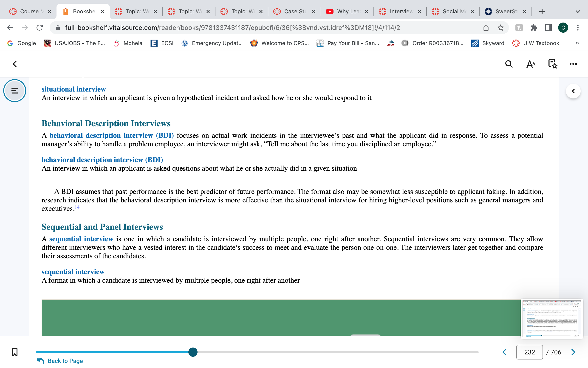Open the USAJOBS bookmark
Screen dimensions: 588x368
[x=74, y=43]
